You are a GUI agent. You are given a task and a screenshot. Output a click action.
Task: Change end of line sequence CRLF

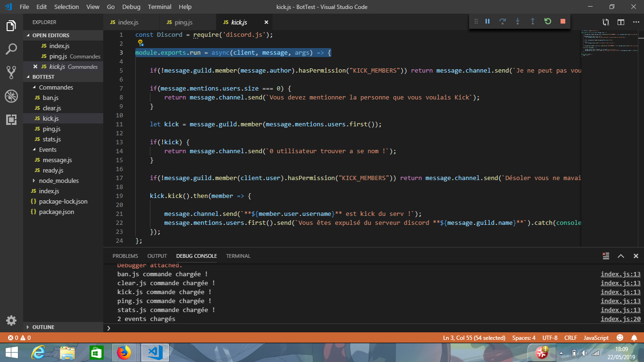[570, 337]
